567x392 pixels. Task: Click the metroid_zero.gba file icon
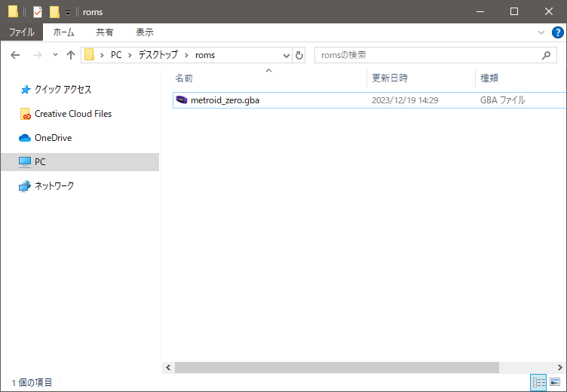[x=181, y=100]
